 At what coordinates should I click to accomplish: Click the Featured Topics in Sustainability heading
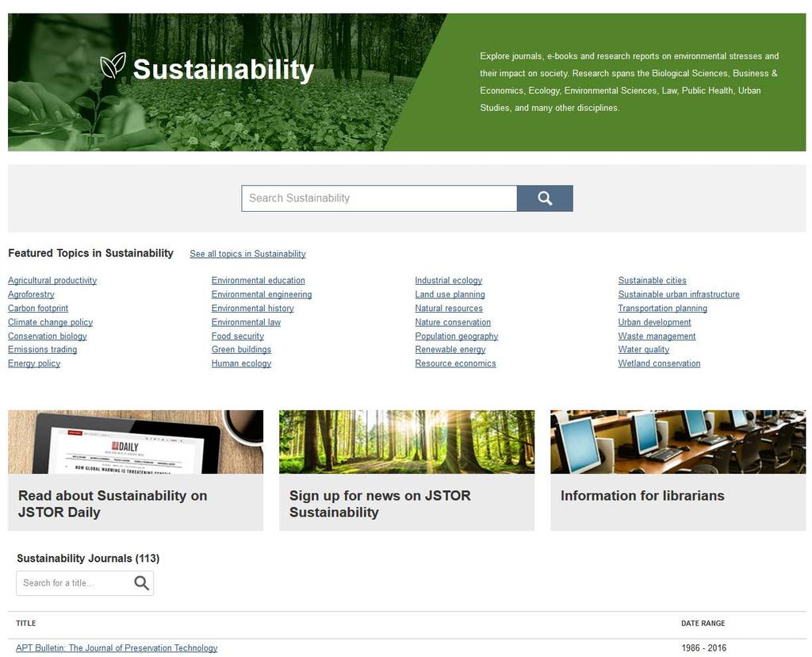(90, 253)
